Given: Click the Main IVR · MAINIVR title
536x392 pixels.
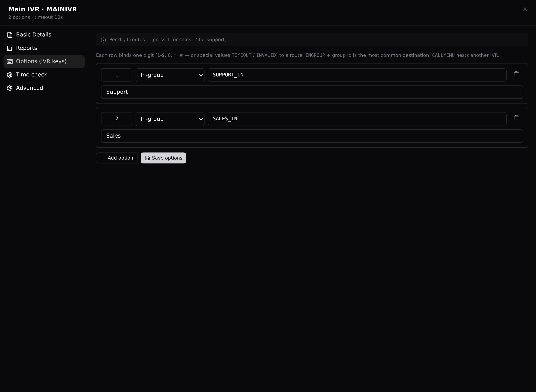Looking at the screenshot, I should (x=43, y=9).
